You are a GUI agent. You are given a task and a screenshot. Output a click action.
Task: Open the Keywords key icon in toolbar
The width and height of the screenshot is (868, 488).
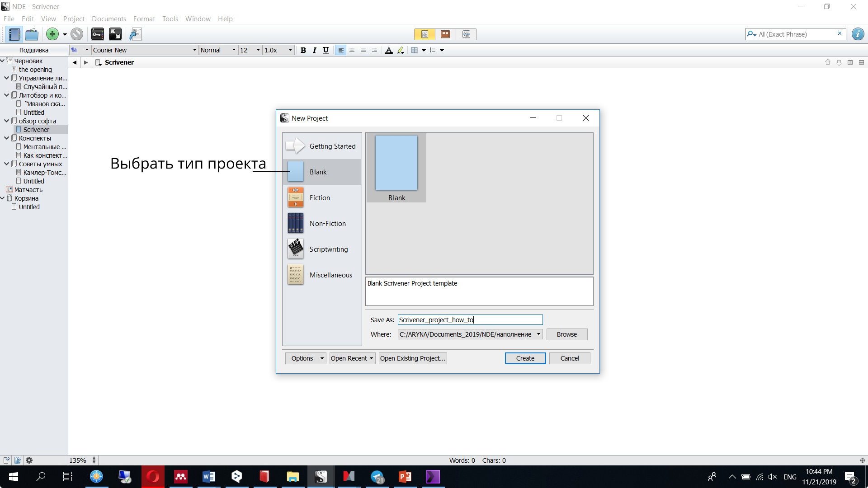(97, 34)
